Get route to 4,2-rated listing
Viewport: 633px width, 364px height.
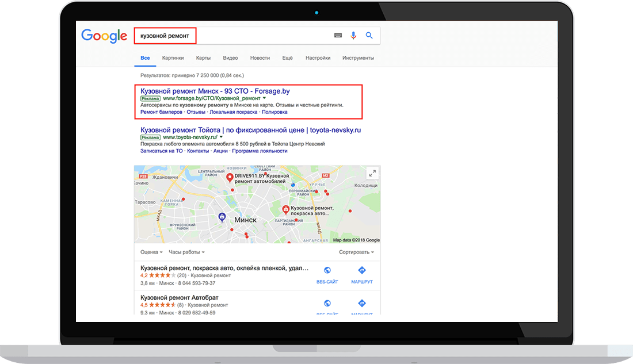[362, 270]
